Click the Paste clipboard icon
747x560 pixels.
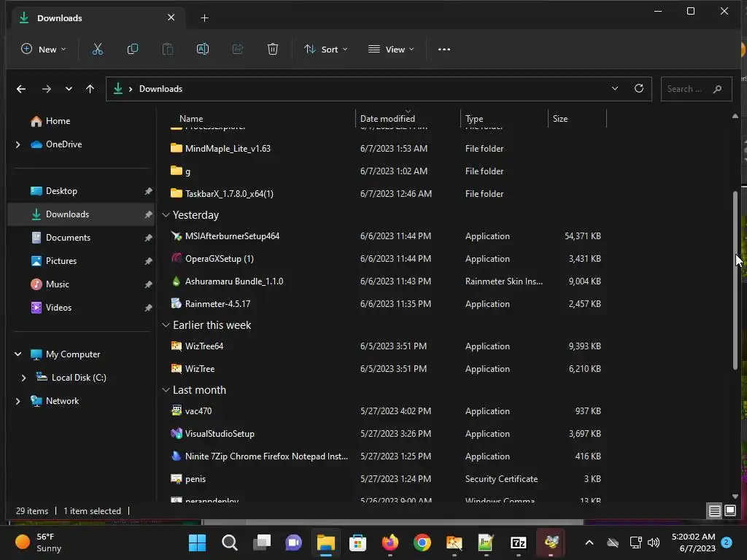tap(168, 49)
